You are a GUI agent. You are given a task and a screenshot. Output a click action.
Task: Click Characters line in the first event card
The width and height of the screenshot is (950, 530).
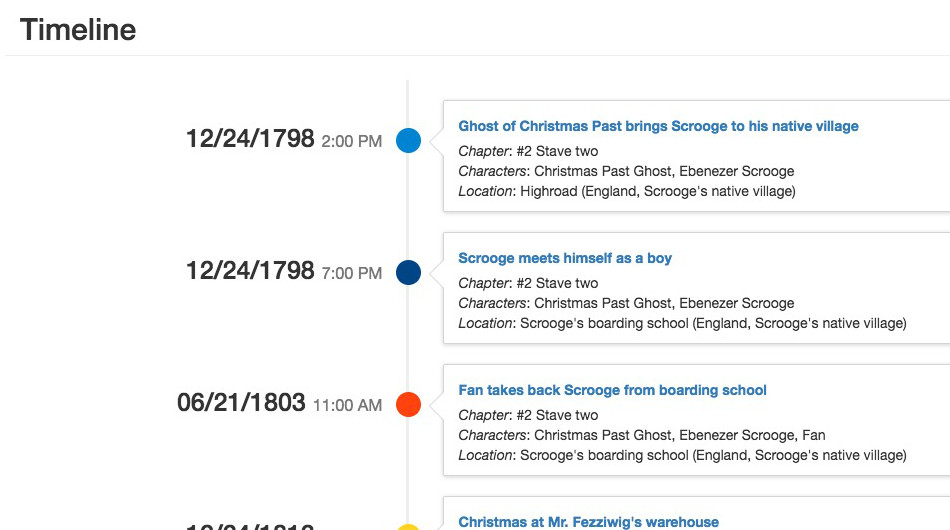(x=626, y=171)
